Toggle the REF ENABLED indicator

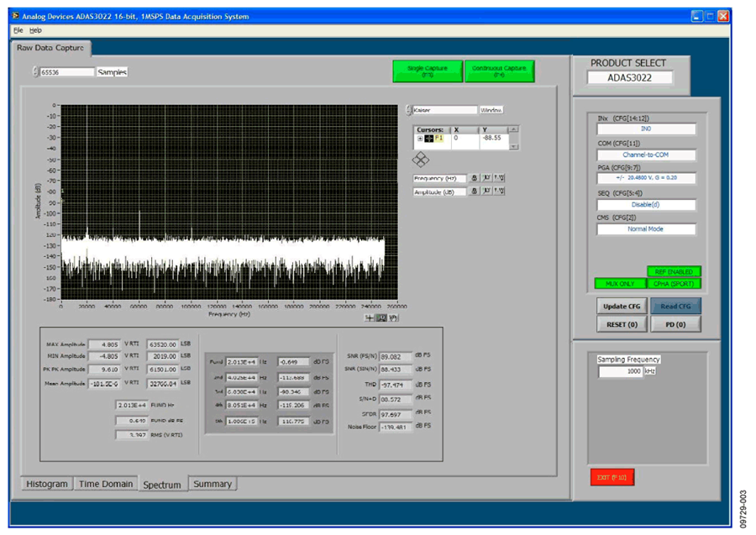674,272
